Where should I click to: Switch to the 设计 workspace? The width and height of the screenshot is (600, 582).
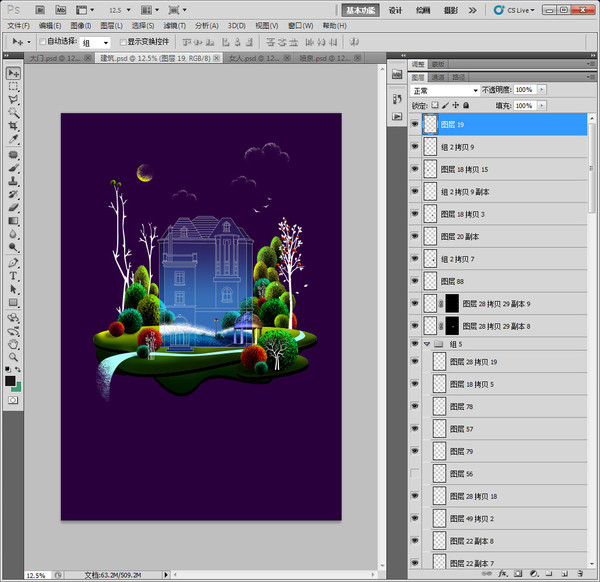pos(396,10)
